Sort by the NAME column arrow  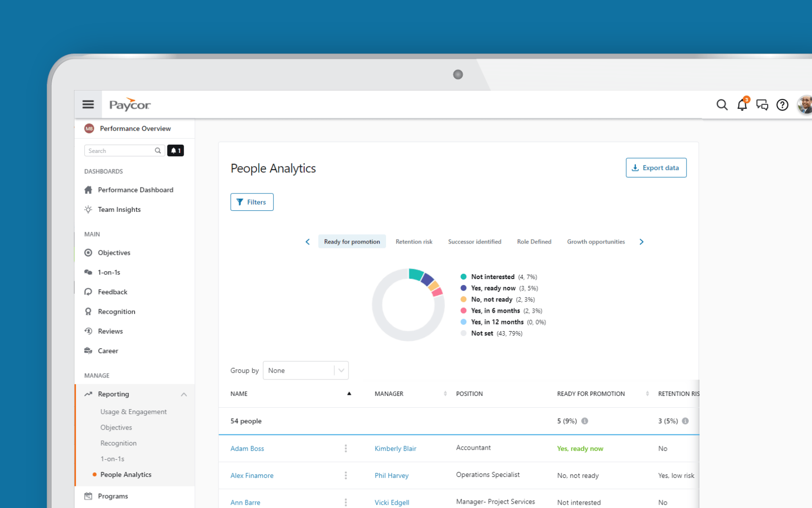(349, 394)
